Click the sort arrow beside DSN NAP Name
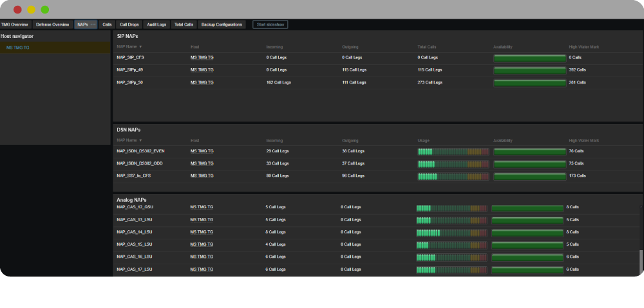The image size is (644, 308). [141, 140]
